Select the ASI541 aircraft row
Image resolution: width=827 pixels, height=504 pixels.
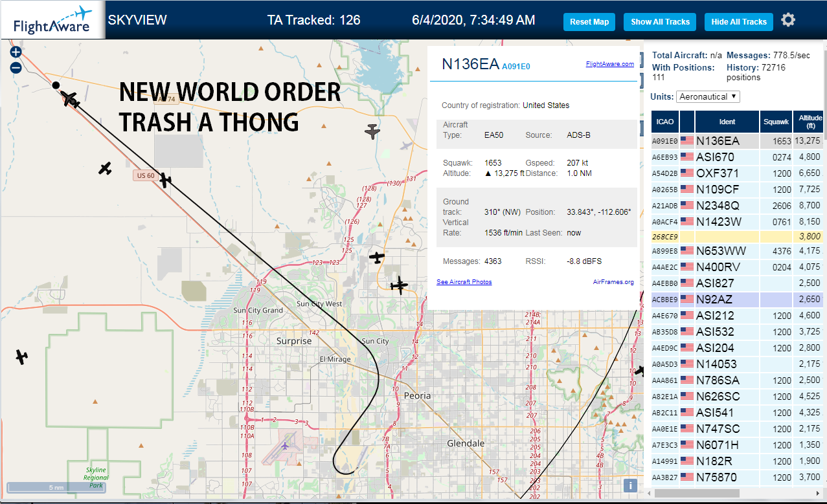738,413
